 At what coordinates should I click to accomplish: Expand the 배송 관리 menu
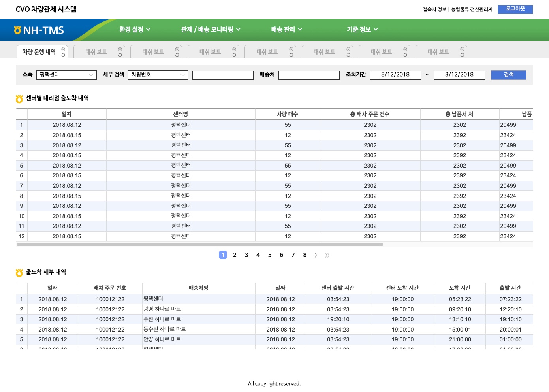coord(285,29)
